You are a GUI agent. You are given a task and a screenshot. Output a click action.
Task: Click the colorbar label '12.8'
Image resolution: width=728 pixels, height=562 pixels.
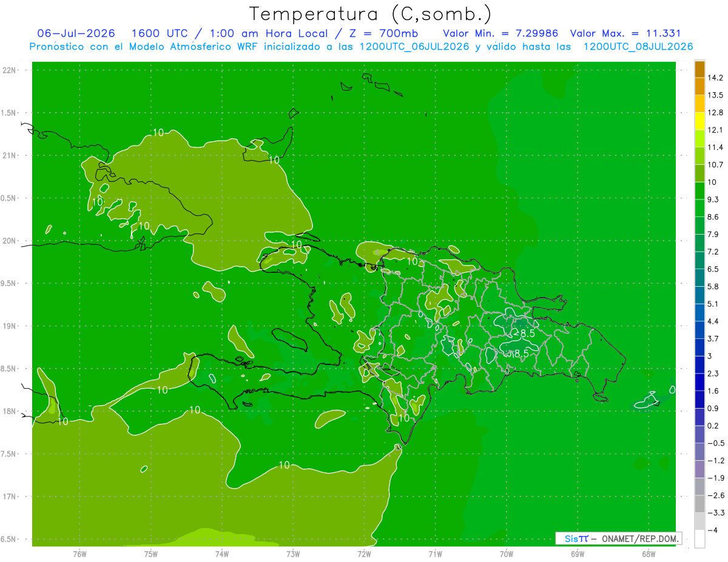point(715,113)
